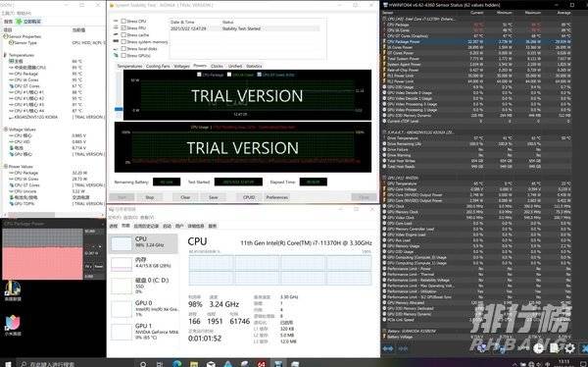The image size is (588, 367).
Task: Open the AIDA64 taskbar icon
Action: click(262, 364)
